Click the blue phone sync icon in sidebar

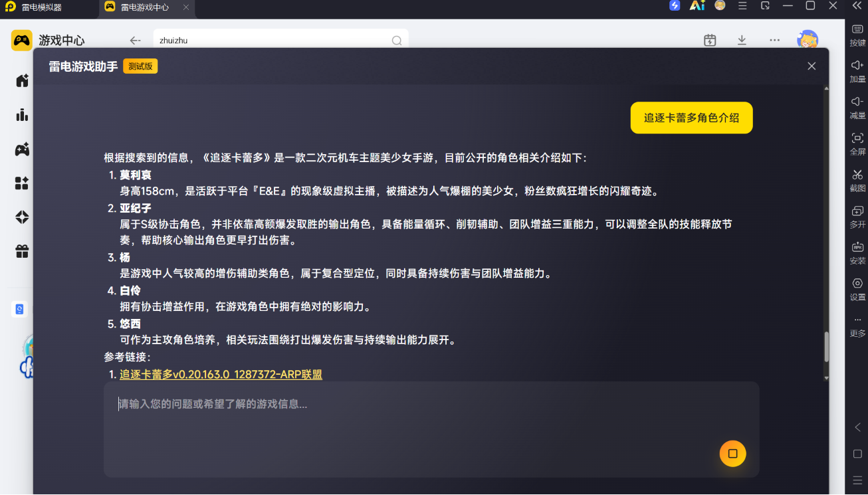tap(19, 309)
